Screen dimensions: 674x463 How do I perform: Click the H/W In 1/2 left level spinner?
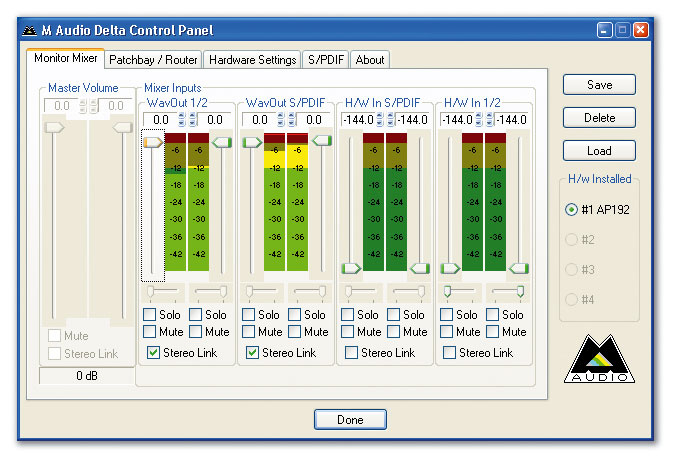click(478, 120)
